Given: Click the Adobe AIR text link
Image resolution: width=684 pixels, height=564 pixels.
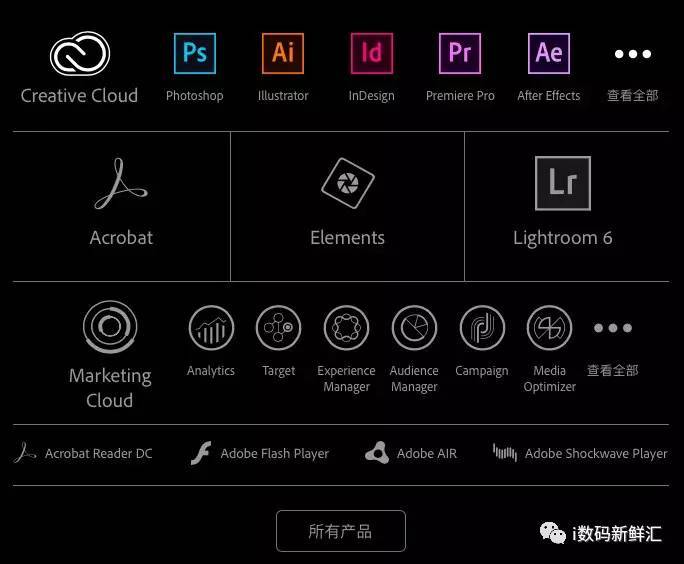Looking at the screenshot, I should [x=427, y=454].
